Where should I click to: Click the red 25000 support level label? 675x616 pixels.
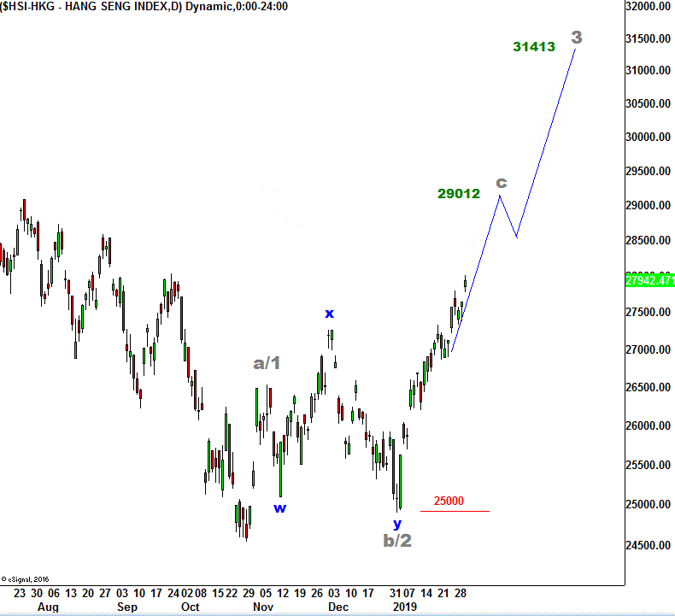coord(449,501)
